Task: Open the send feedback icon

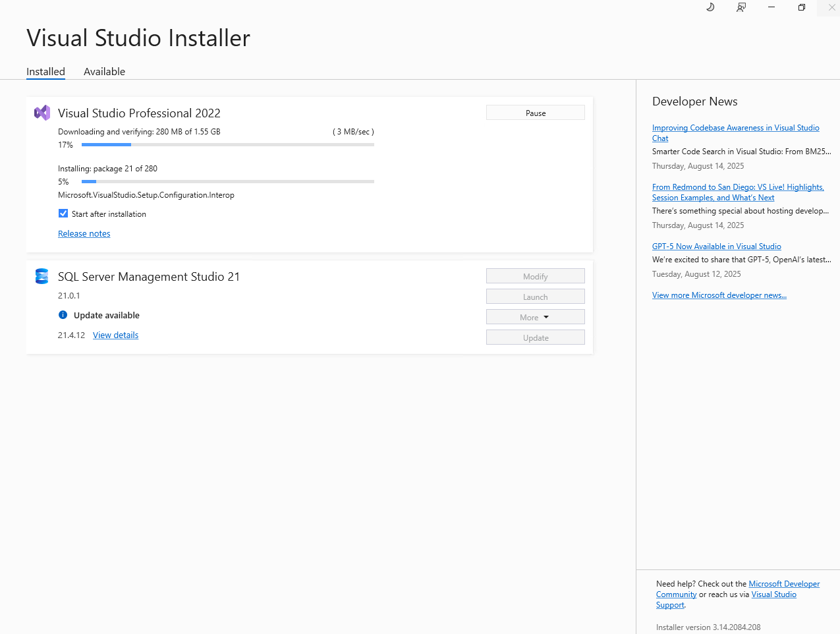Action: click(x=741, y=7)
